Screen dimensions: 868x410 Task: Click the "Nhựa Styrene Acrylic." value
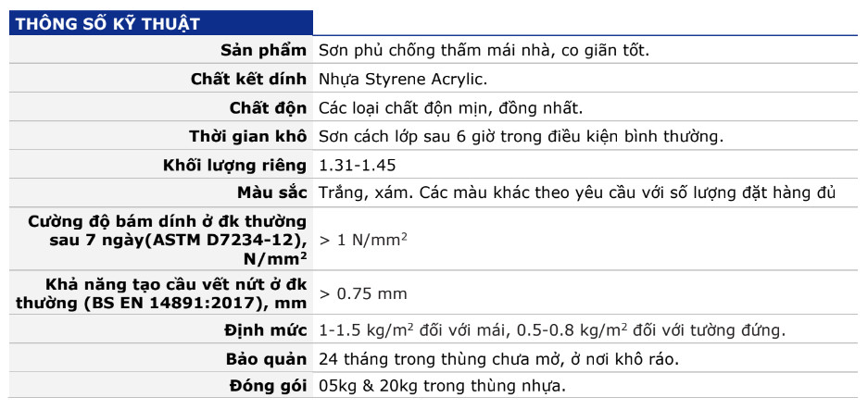click(402, 80)
